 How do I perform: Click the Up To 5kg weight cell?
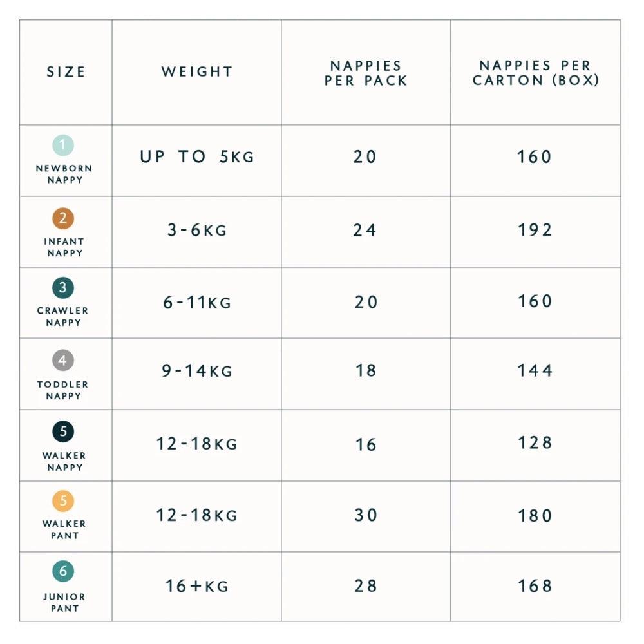197,157
